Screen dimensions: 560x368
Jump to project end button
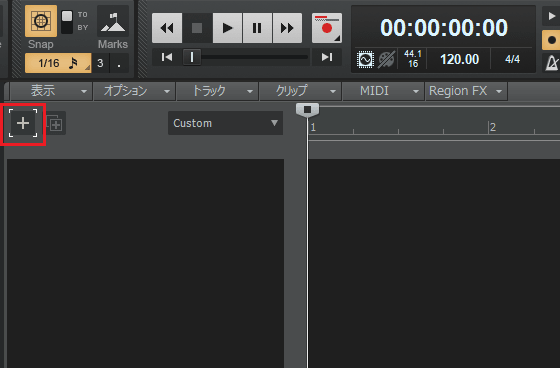point(326,57)
